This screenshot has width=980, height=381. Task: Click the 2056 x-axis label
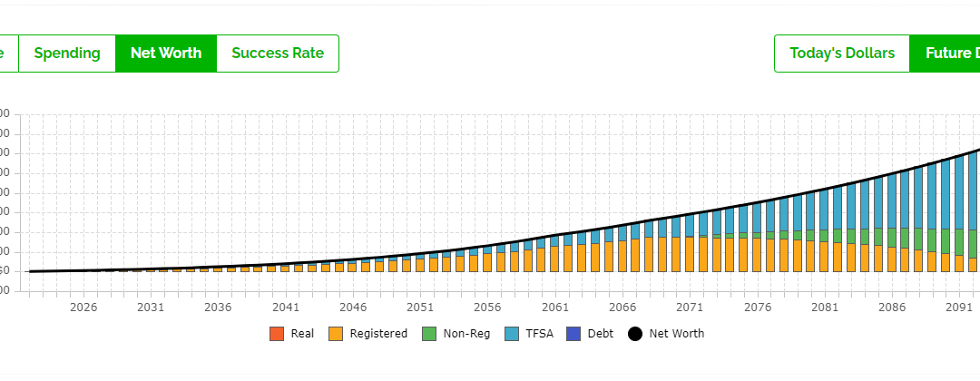coord(488,308)
